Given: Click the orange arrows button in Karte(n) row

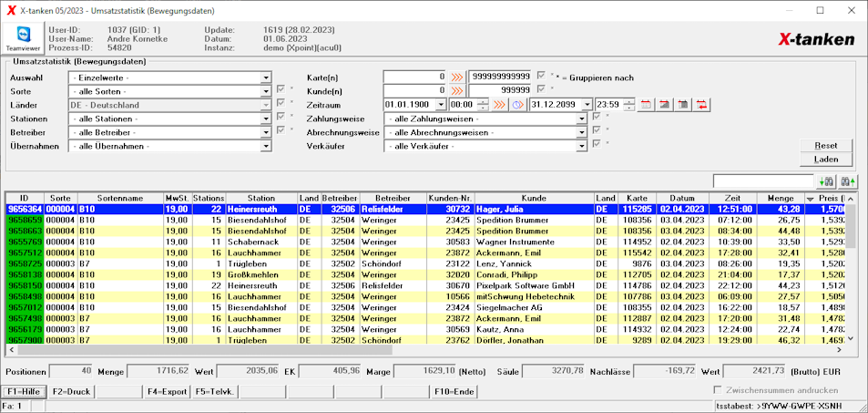Looking at the screenshot, I should (456, 77).
